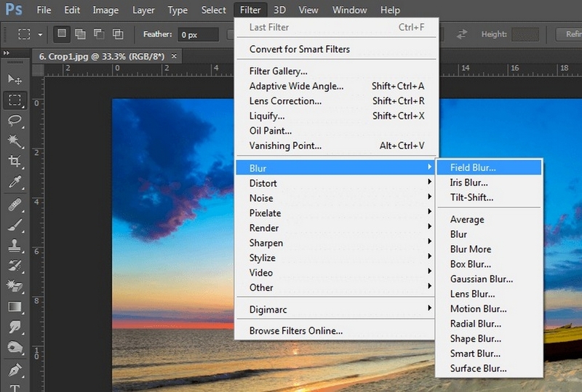Choose Liquify filter
This screenshot has width=582, height=392.
click(335, 116)
